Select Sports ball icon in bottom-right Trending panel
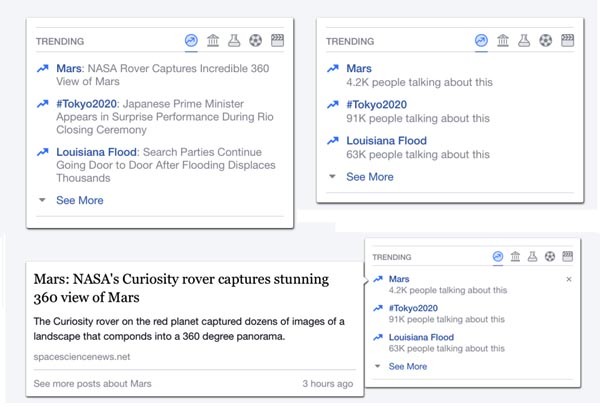 (549, 257)
